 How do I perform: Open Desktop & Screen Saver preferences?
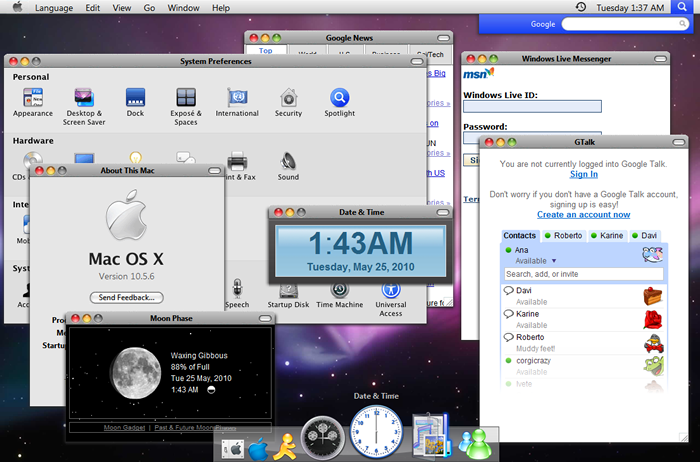coord(84,106)
